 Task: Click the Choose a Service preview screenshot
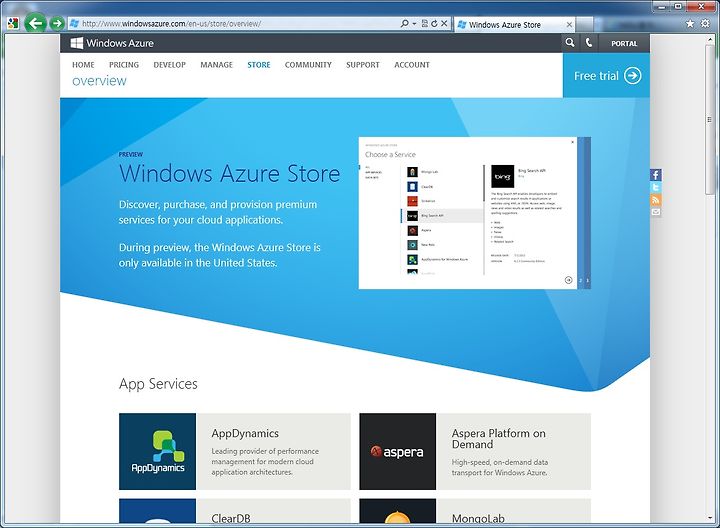(x=474, y=213)
